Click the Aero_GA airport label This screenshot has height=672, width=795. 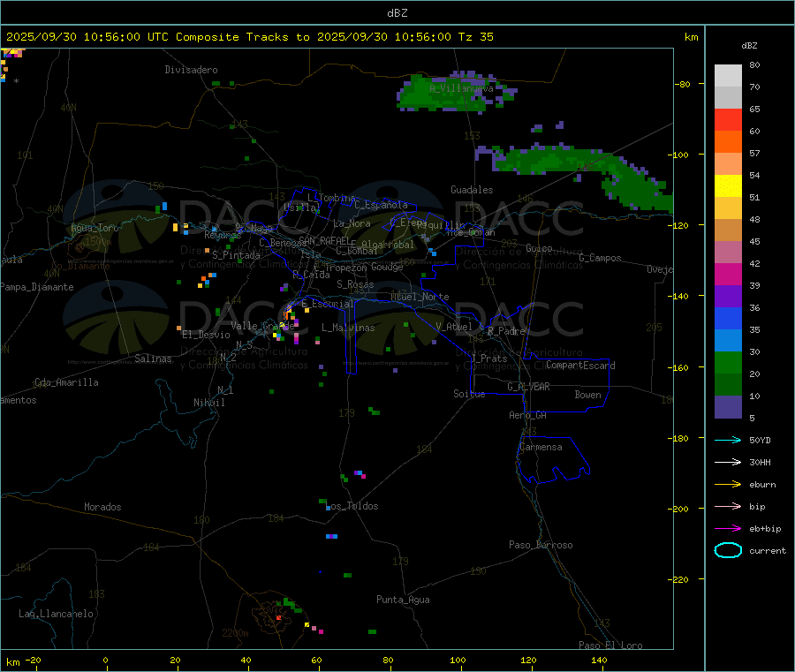[527, 415]
